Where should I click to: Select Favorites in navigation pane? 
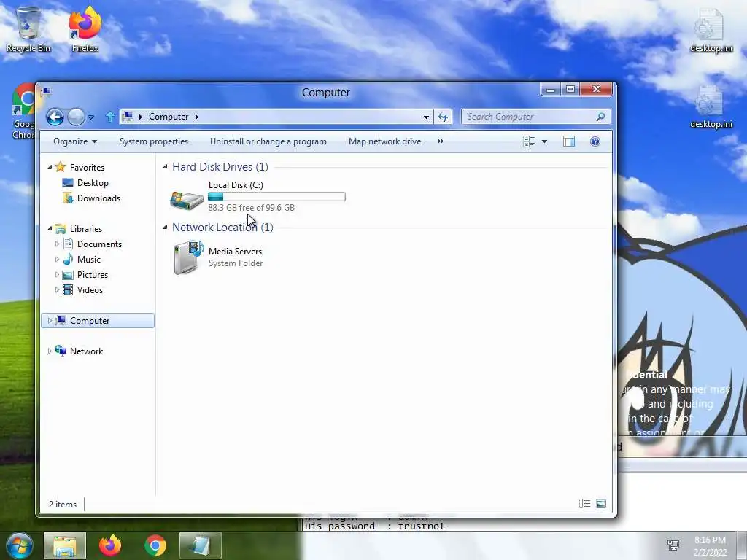87,167
